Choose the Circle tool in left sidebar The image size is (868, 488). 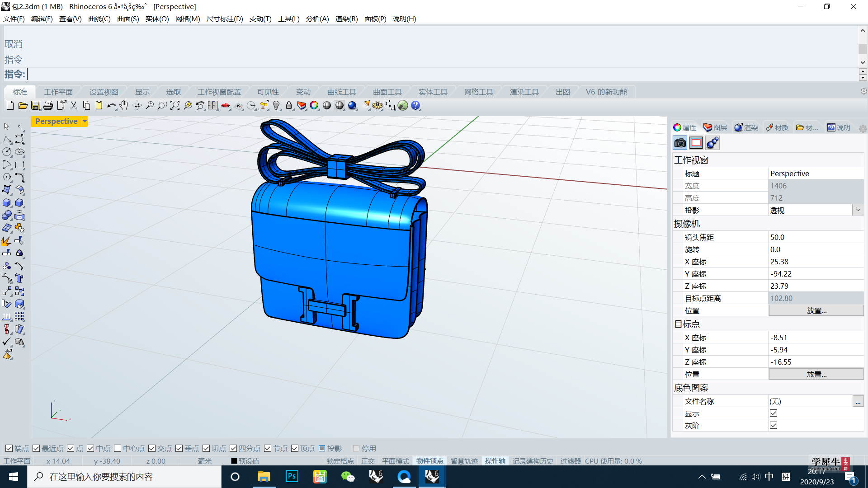click(7, 152)
